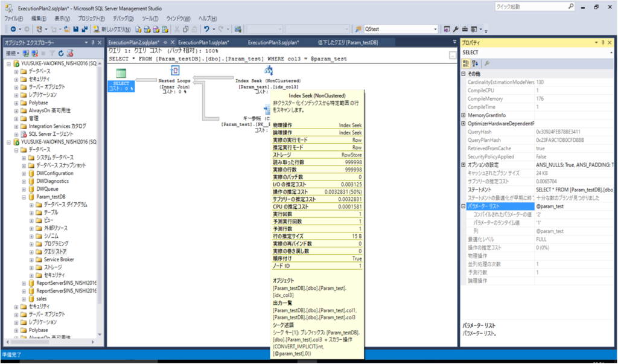The height and width of the screenshot is (364, 618).
Task: Click the Copy icon in toolbar
Action: pyautogui.click(x=186, y=29)
